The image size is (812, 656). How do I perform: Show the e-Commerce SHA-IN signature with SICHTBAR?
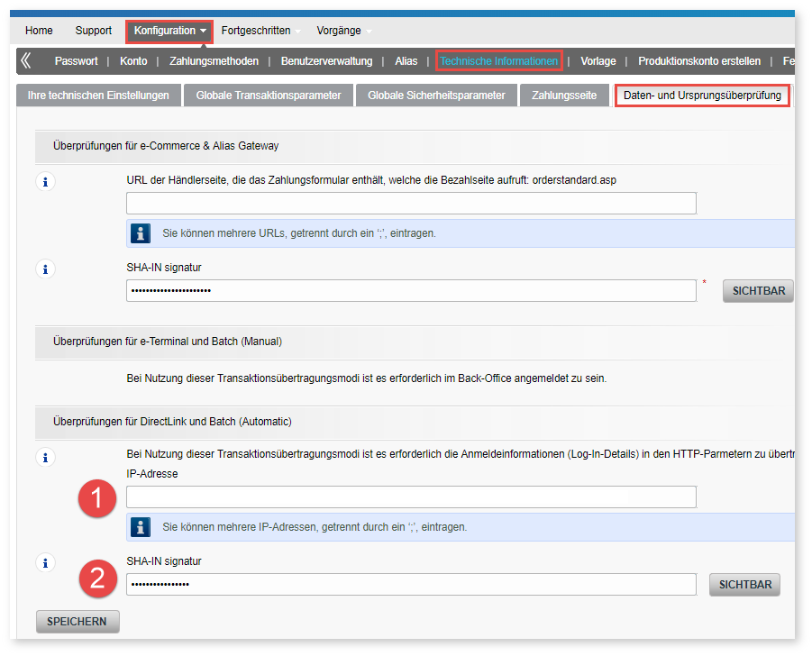point(758,291)
